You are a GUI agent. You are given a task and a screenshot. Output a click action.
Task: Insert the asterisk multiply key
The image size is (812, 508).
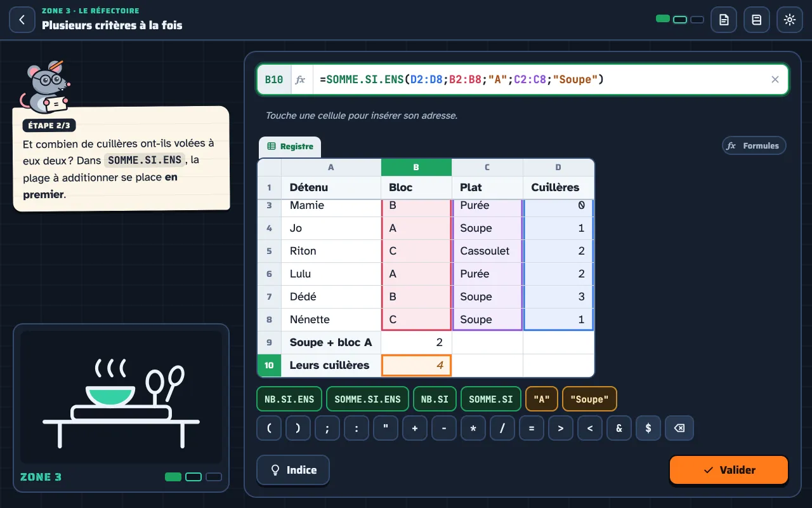[473, 428]
